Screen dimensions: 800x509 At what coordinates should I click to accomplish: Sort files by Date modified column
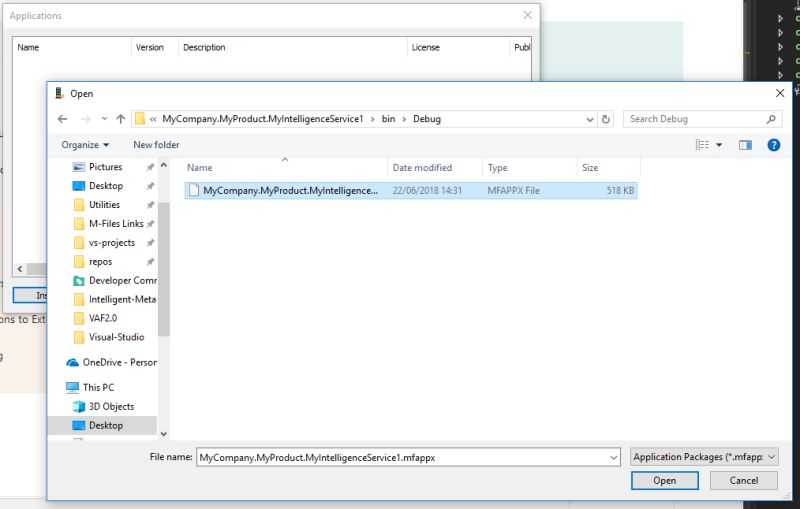pos(422,168)
